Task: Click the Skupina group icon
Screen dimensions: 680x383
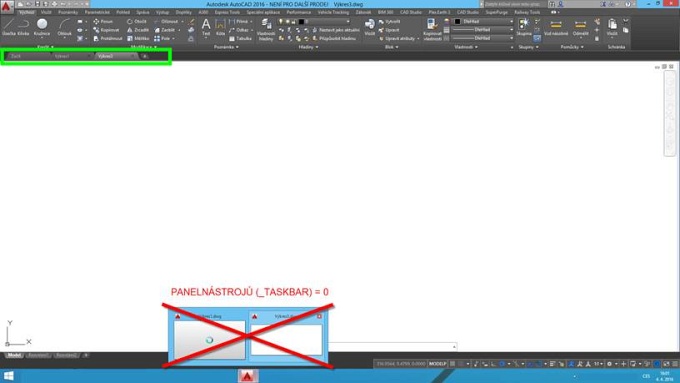Action: (524, 27)
